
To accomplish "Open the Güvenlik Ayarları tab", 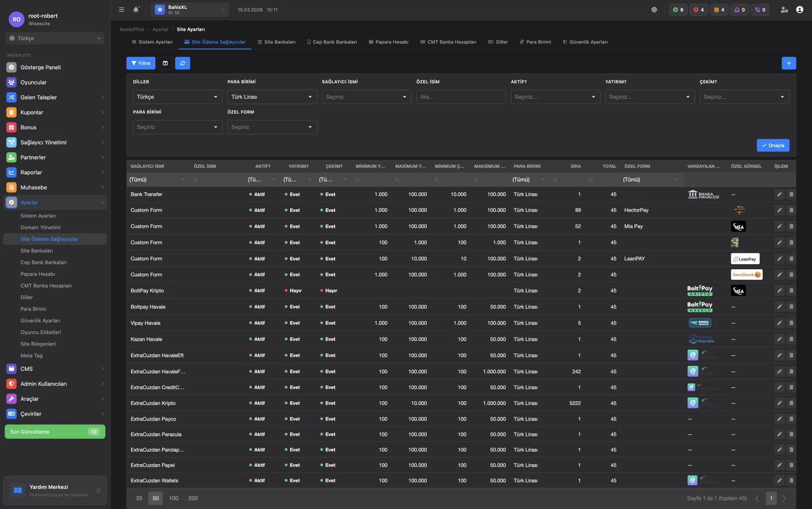I will (x=585, y=42).
